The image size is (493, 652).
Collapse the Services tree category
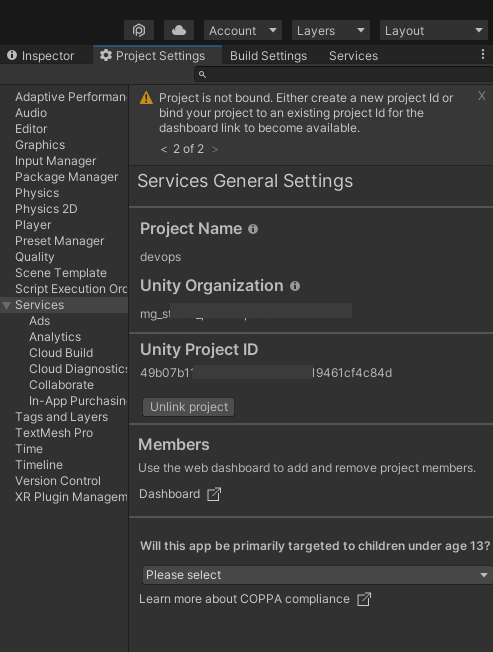click(x=6, y=306)
